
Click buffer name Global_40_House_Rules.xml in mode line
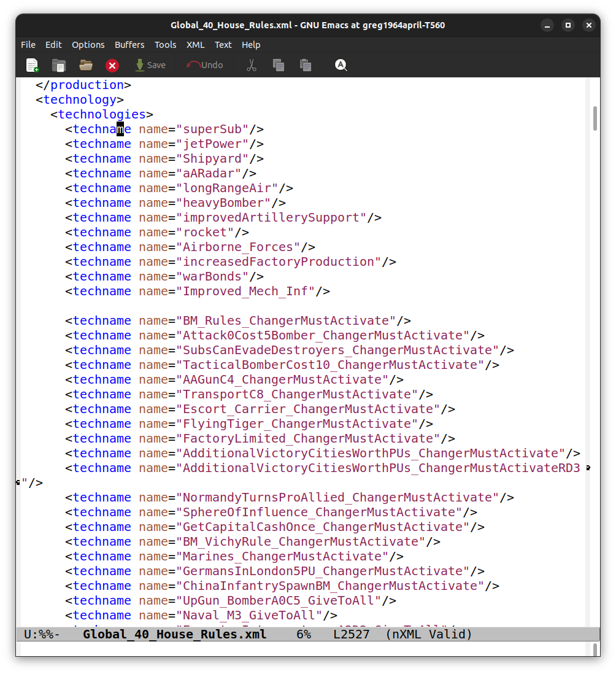(174, 634)
